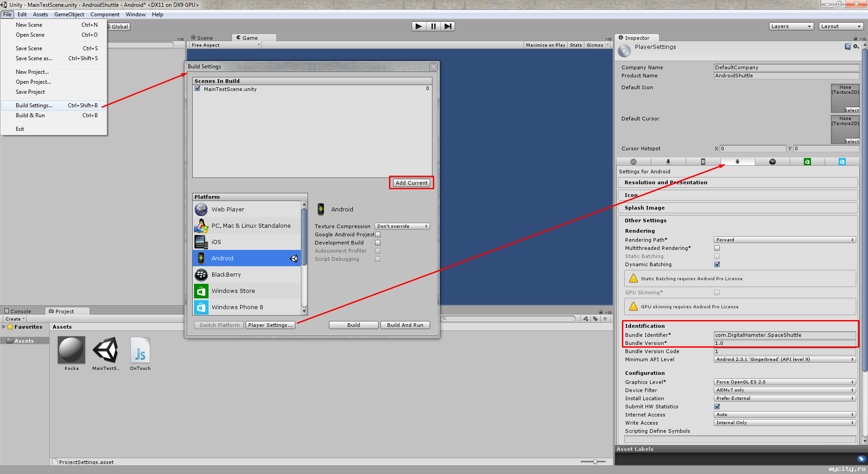Open Texture Compression dropdown
The width and height of the screenshot is (868, 474).
pos(402,226)
